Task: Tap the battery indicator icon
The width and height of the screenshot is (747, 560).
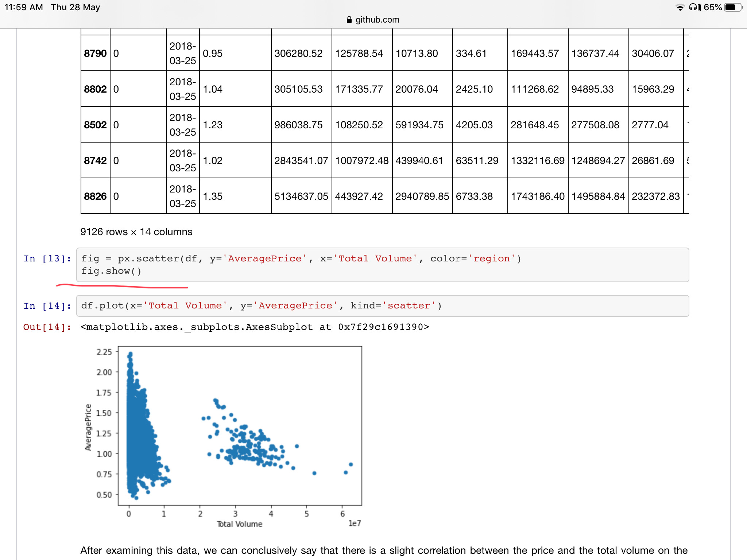Action: (733, 7)
